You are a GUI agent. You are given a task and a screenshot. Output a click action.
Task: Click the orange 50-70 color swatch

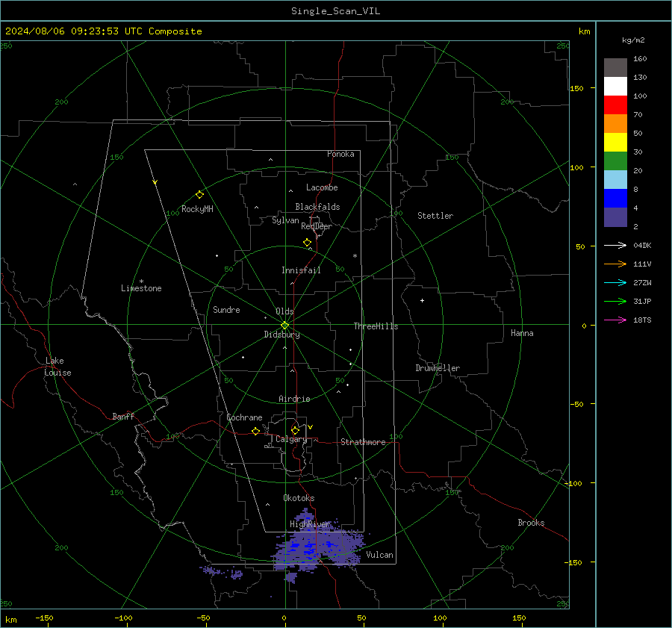(x=615, y=124)
